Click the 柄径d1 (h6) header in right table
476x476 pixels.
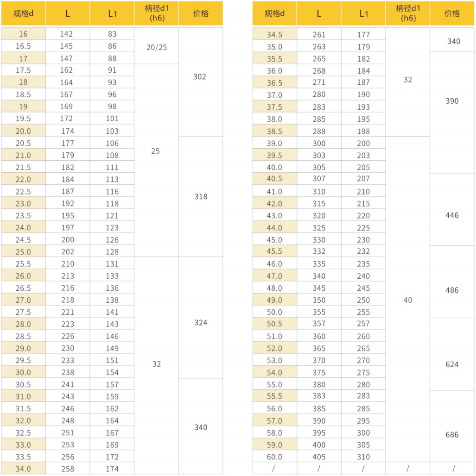pos(407,13)
